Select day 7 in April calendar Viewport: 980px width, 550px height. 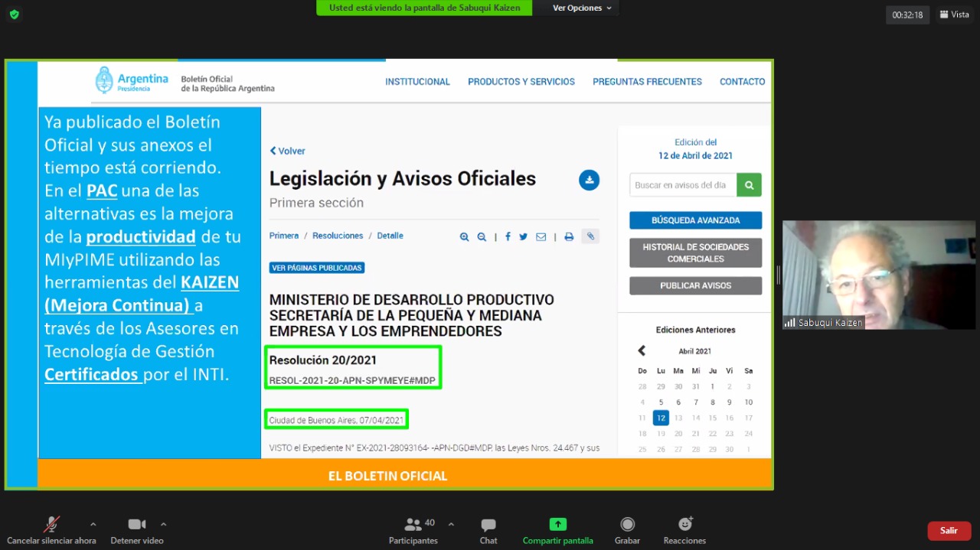click(x=696, y=402)
